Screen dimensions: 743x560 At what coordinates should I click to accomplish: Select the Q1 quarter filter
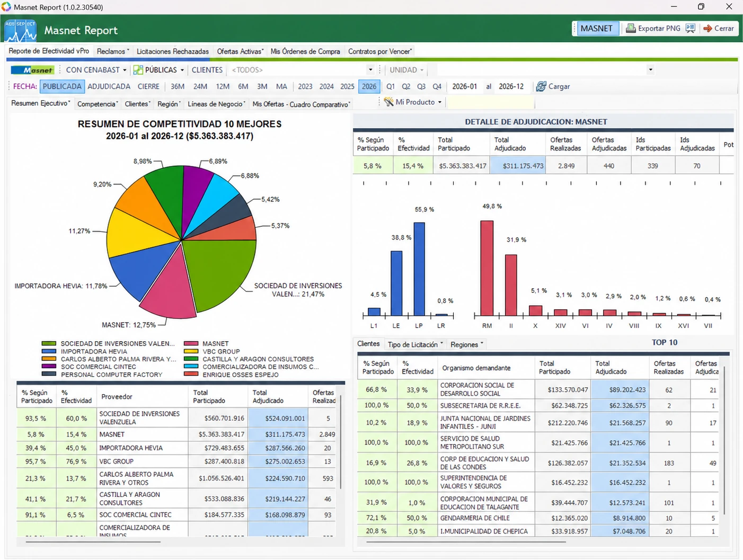391,86
